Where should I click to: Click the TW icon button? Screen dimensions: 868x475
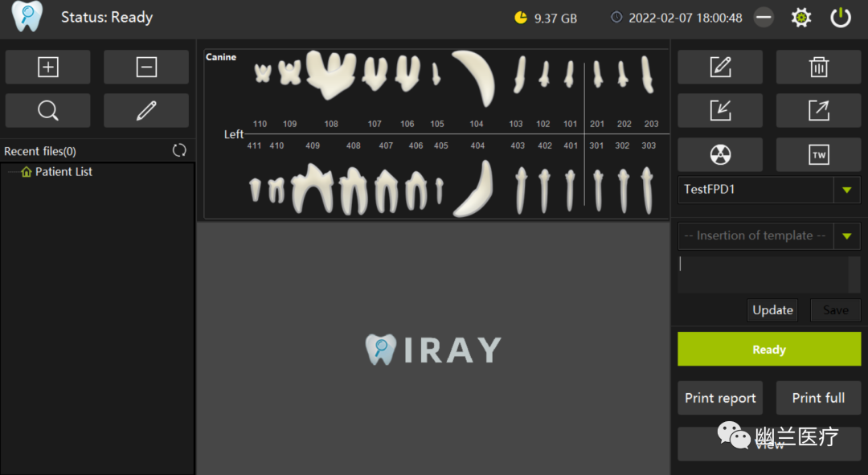point(819,154)
